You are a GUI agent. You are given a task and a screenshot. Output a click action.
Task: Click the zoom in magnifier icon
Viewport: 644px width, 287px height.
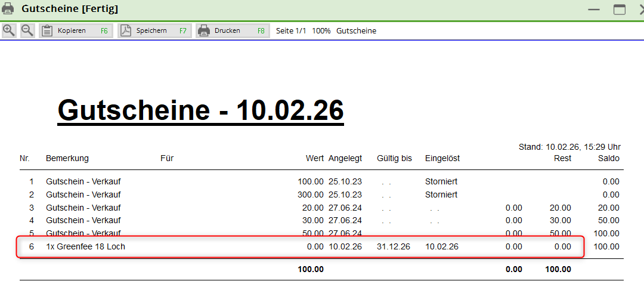pos(9,30)
